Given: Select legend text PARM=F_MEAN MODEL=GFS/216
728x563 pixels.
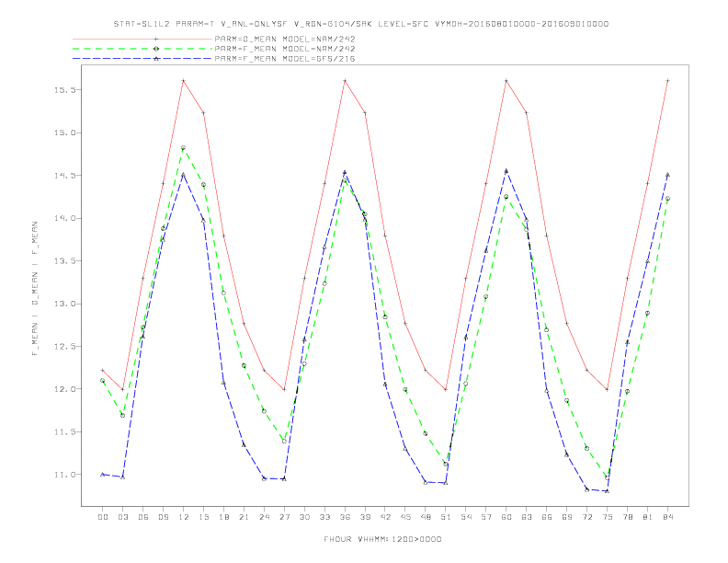Looking at the screenshot, I should click(x=285, y=59).
